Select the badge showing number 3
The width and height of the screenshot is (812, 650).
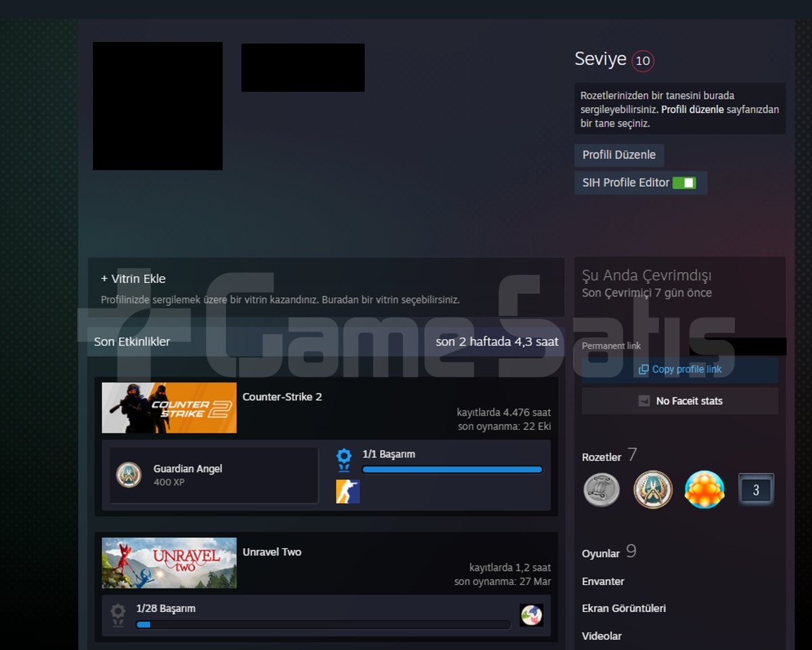tap(756, 490)
